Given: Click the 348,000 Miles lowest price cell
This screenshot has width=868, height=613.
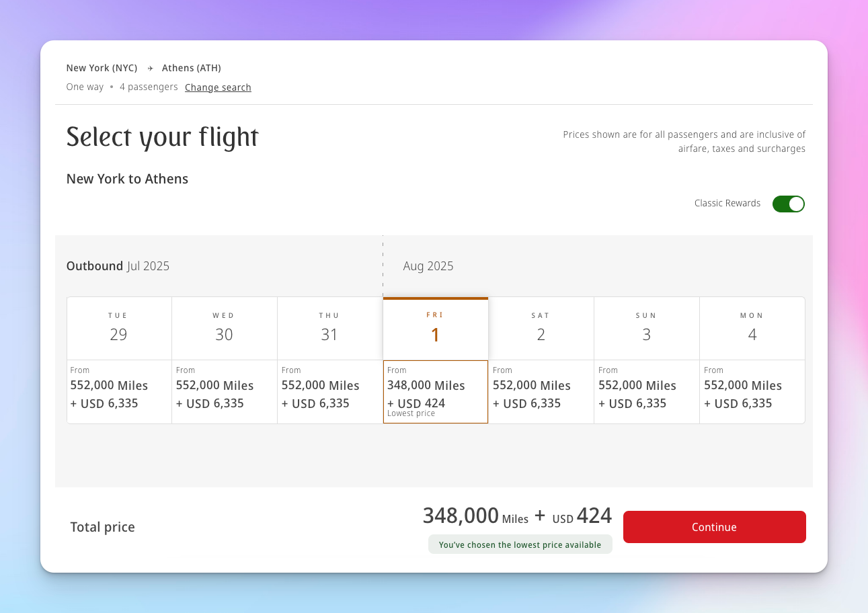Looking at the screenshot, I should 436,392.
